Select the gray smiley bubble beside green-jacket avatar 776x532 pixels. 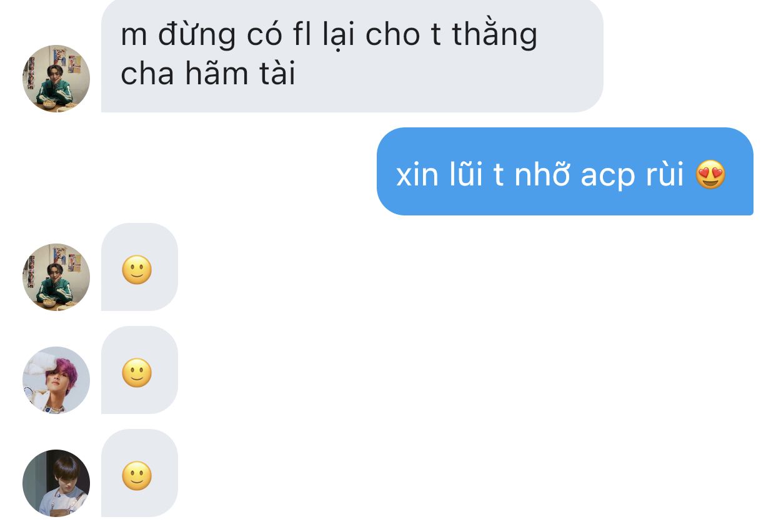coord(139,267)
